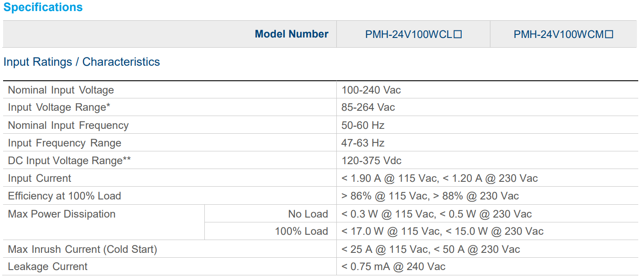Select the 120-375 Vdc value
The image size is (644, 278).
click(371, 161)
